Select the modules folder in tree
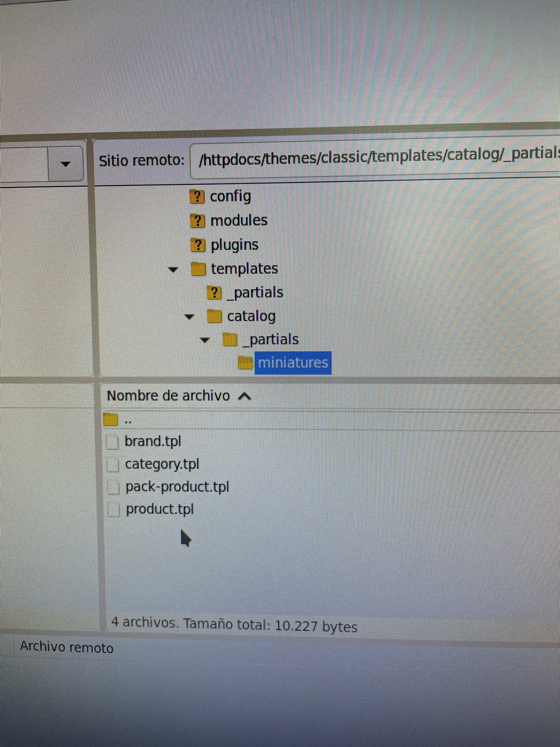Image resolution: width=560 pixels, height=747 pixels. tap(239, 221)
